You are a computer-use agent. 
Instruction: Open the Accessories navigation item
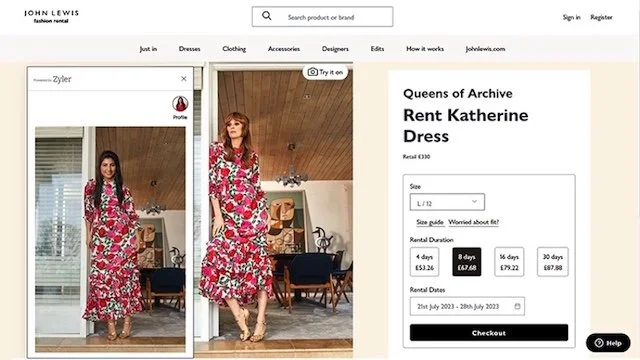[x=284, y=49]
